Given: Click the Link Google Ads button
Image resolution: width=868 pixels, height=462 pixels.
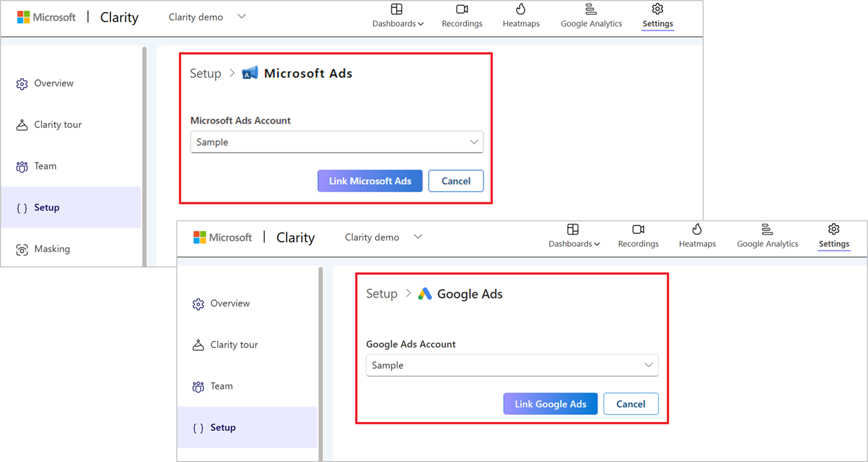Looking at the screenshot, I should 550,404.
